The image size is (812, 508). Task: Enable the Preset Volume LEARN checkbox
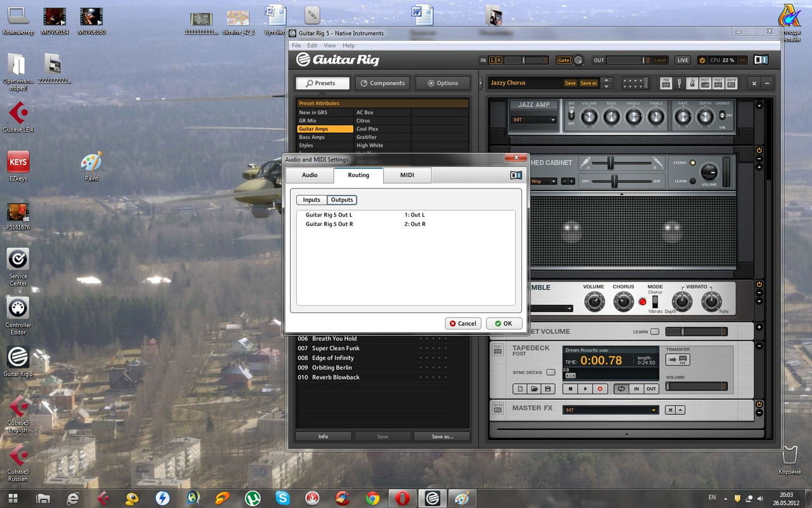[x=655, y=331]
